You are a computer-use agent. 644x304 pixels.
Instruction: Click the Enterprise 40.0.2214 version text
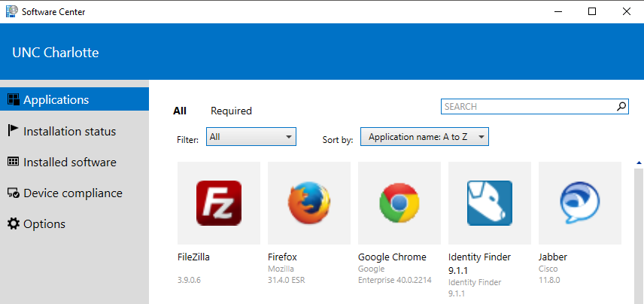click(x=395, y=281)
